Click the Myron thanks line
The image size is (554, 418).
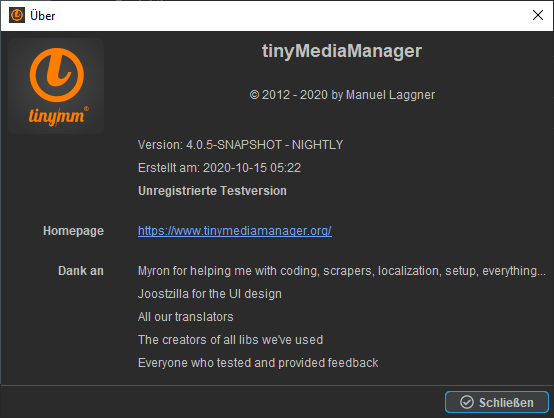[x=342, y=271]
